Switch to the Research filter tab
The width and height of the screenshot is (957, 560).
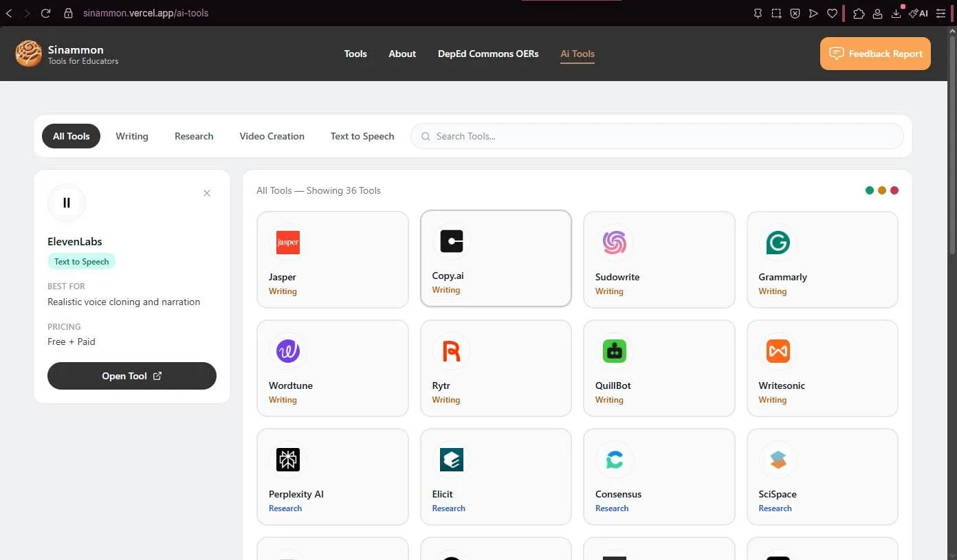point(194,136)
